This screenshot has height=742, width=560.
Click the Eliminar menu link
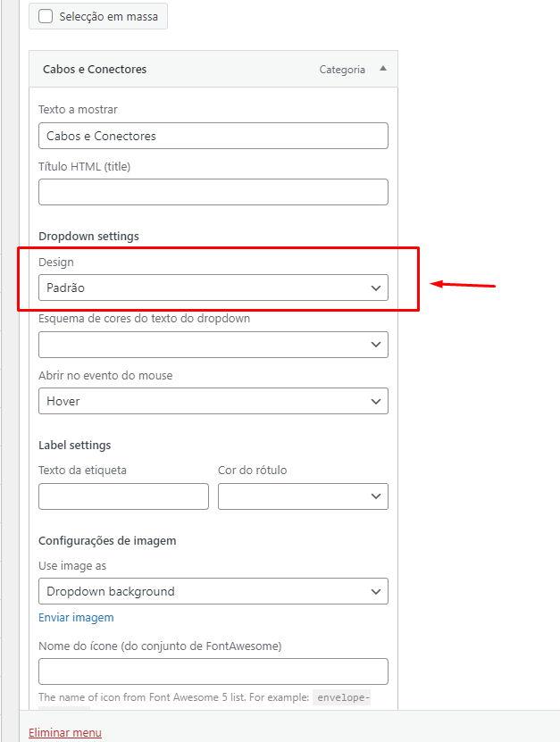(x=65, y=732)
